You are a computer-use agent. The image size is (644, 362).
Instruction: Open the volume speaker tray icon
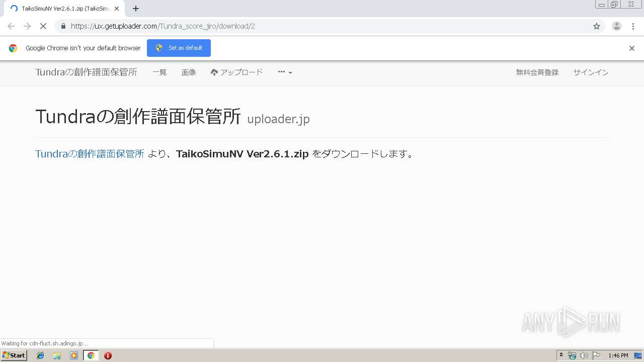[584, 355]
